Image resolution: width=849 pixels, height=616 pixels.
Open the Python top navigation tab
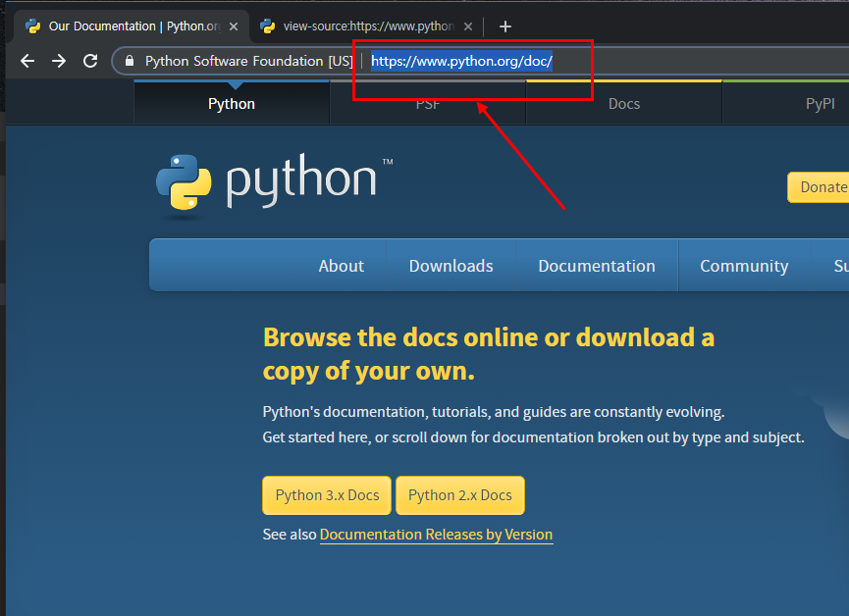[232, 104]
